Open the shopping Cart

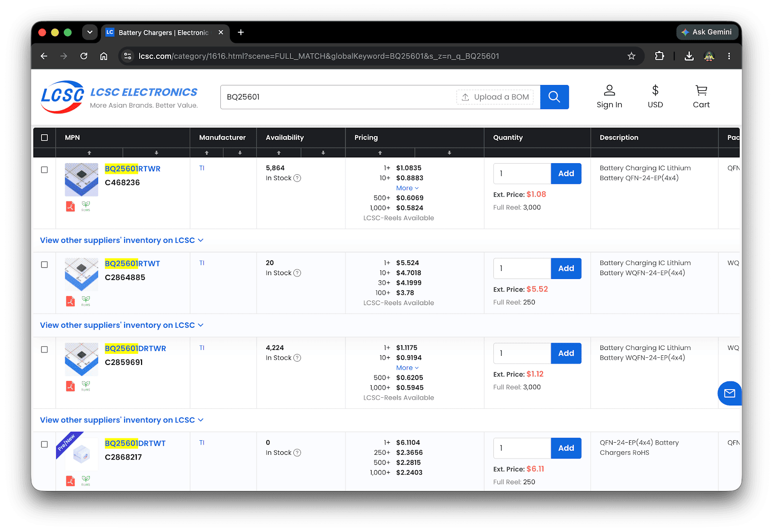(701, 97)
